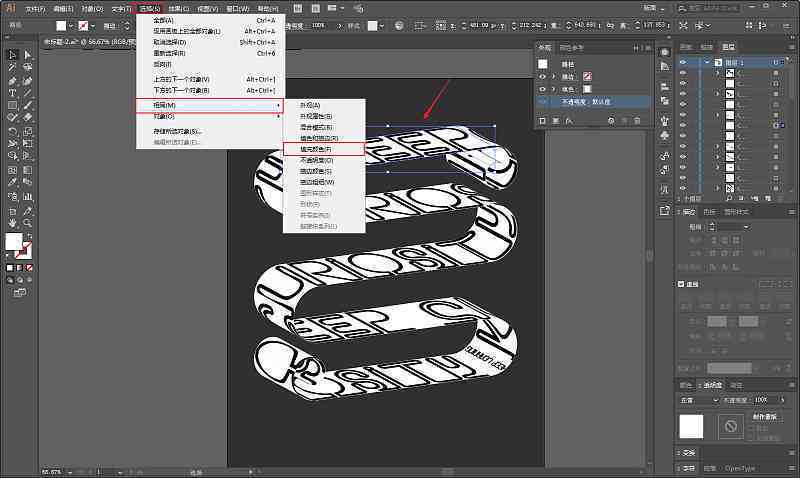Select the Column Graph tool
The image size is (800, 478).
click(28, 196)
